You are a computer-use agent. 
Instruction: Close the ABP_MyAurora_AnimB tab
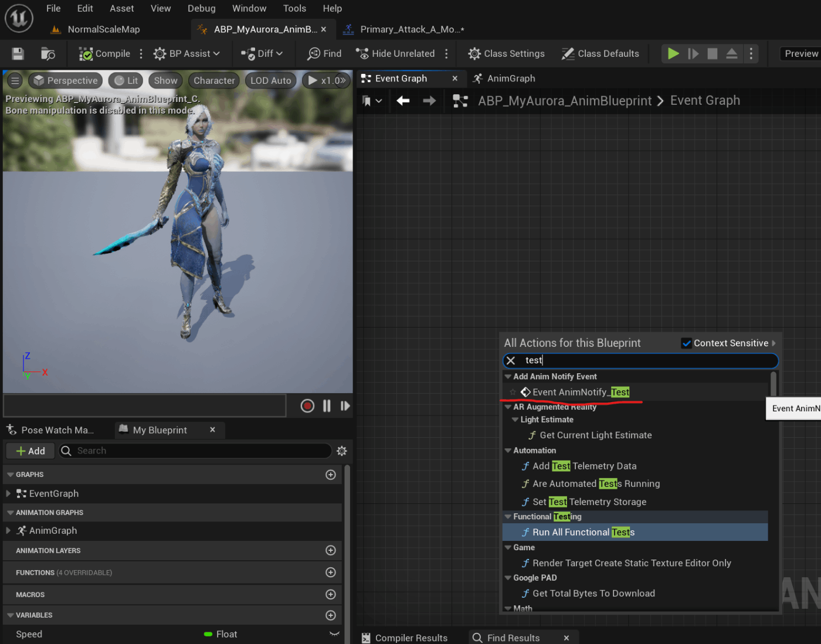pos(323,29)
